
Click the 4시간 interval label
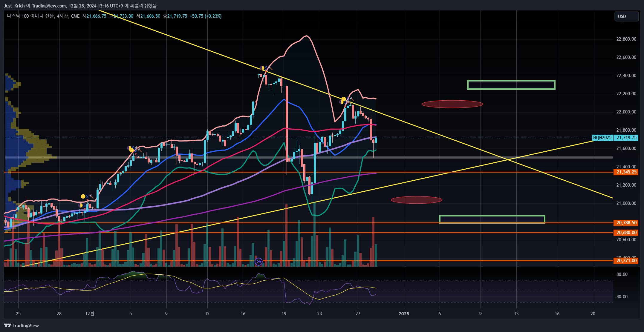[x=62, y=16]
